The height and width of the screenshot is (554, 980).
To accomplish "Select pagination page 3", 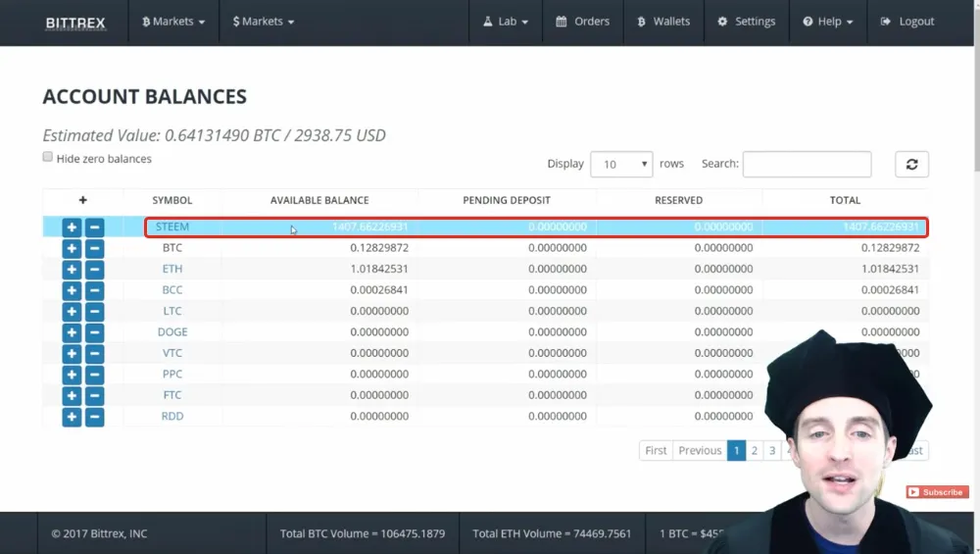I will coord(772,450).
